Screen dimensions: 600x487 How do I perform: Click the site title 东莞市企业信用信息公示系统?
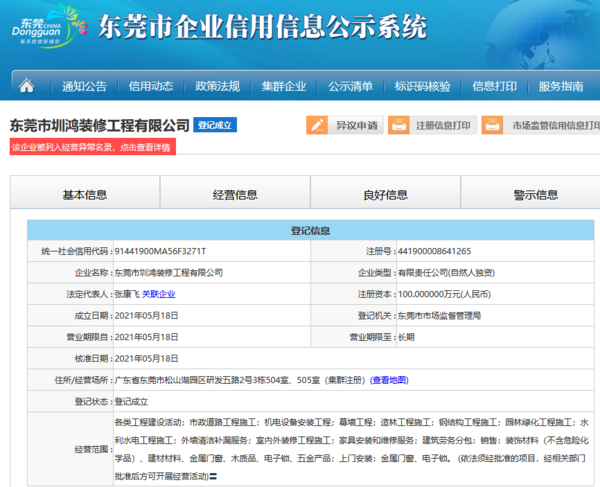[x=262, y=26]
